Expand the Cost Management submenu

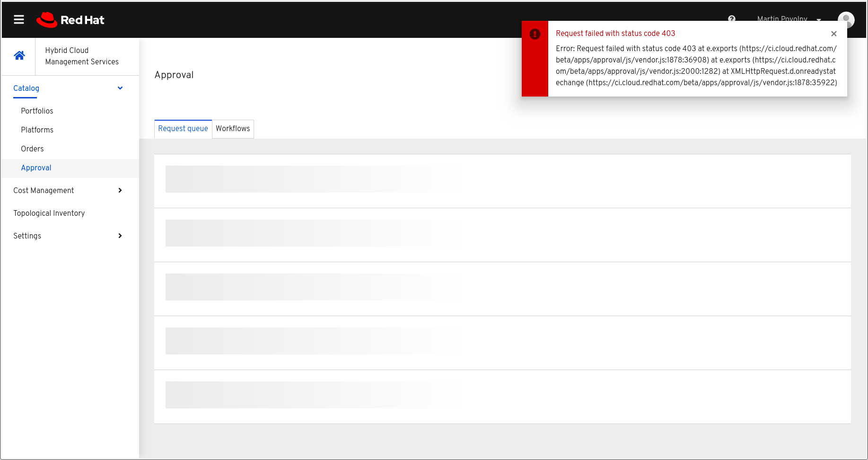[120, 190]
